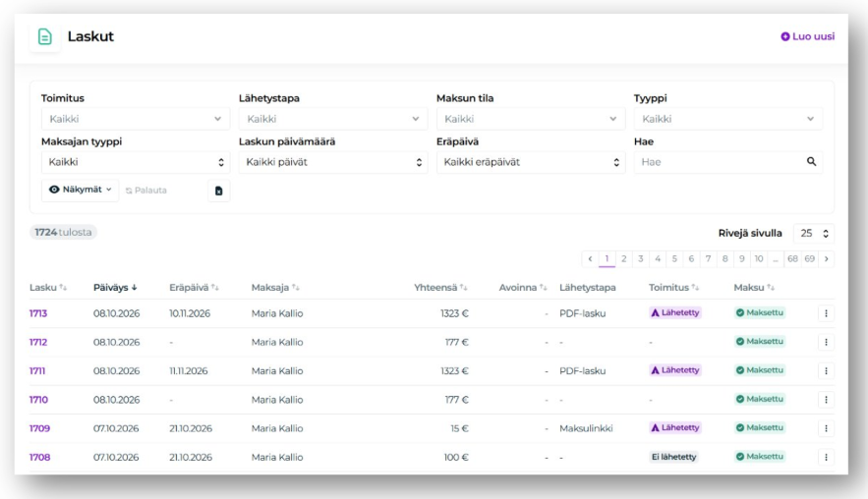Click the 15 € total amount
The height and width of the screenshot is (499, 868).
[x=459, y=428]
